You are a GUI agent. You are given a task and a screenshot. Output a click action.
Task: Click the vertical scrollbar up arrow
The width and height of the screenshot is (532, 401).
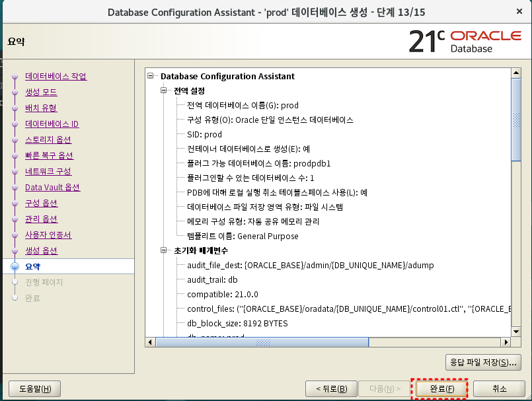[x=516, y=73]
